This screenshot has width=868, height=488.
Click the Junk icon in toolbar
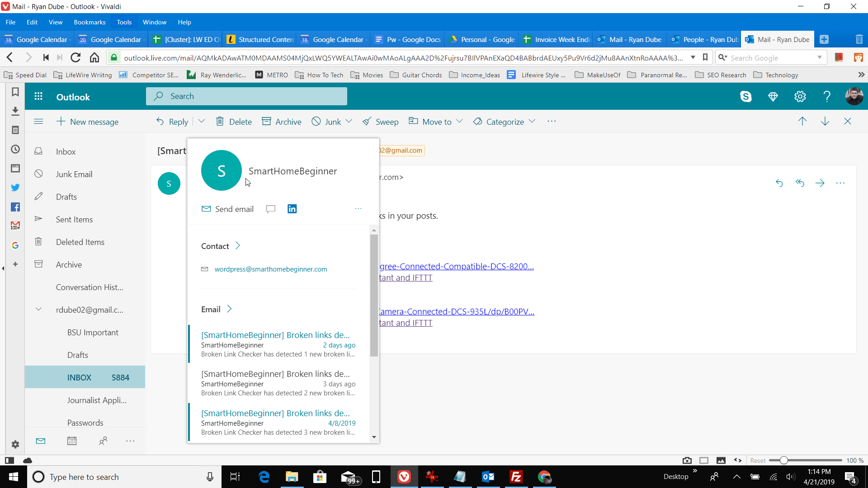316,122
